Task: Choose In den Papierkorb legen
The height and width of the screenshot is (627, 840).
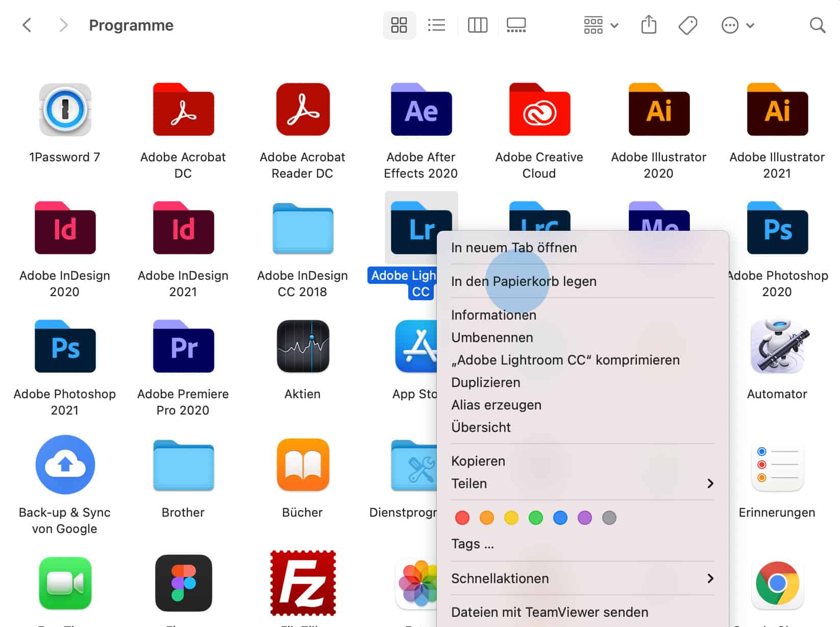Action: (583, 281)
